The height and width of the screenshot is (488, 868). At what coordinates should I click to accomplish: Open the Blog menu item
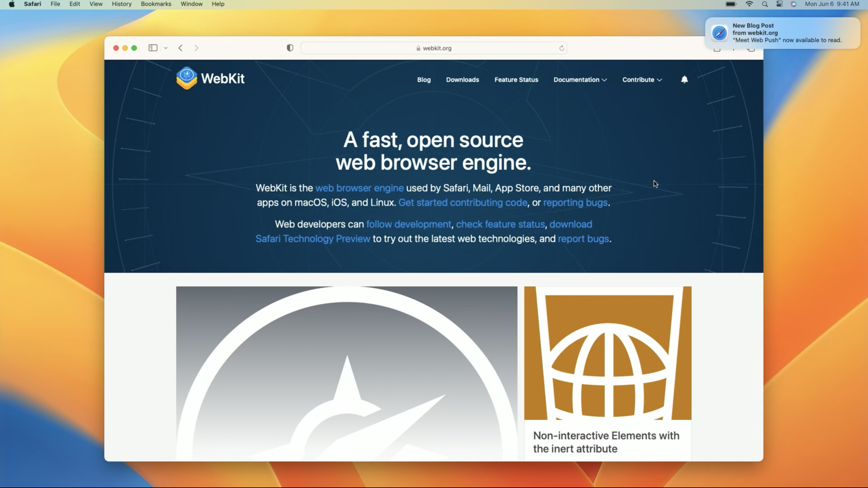coord(424,79)
